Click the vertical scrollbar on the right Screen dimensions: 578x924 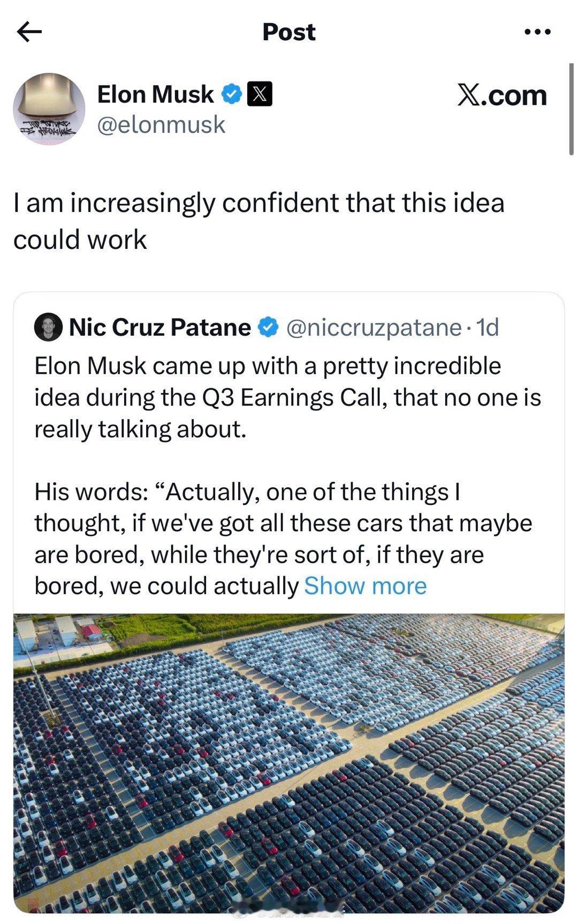point(571,110)
